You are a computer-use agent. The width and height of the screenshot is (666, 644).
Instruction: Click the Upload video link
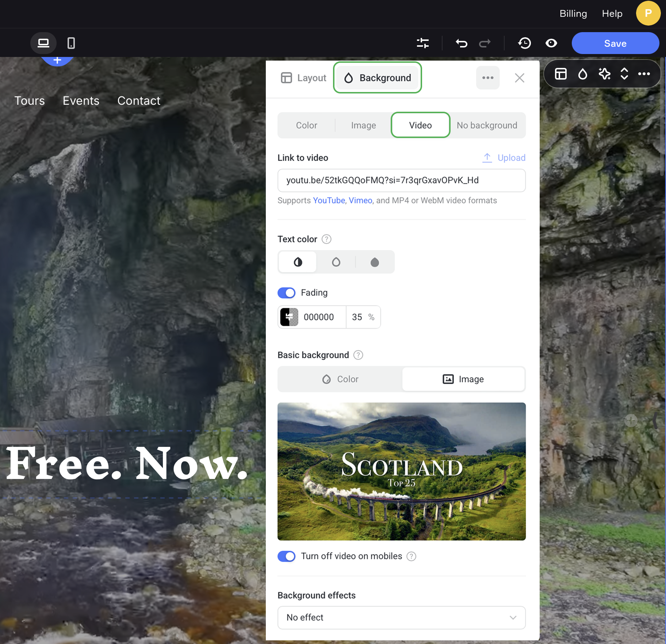click(504, 158)
